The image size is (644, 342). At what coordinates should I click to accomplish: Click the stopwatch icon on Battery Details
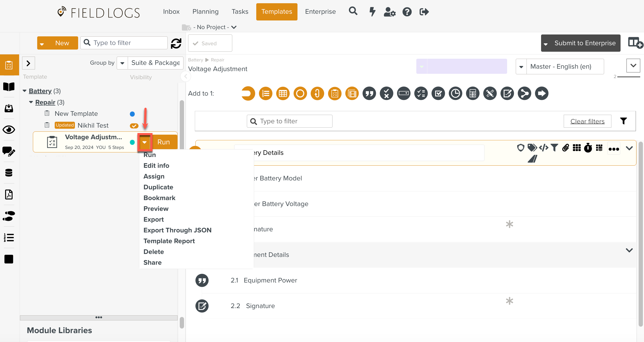tap(588, 148)
